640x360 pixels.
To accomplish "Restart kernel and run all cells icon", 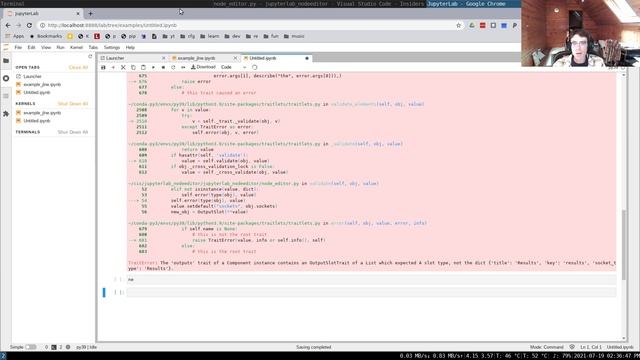I will [183, 67].
